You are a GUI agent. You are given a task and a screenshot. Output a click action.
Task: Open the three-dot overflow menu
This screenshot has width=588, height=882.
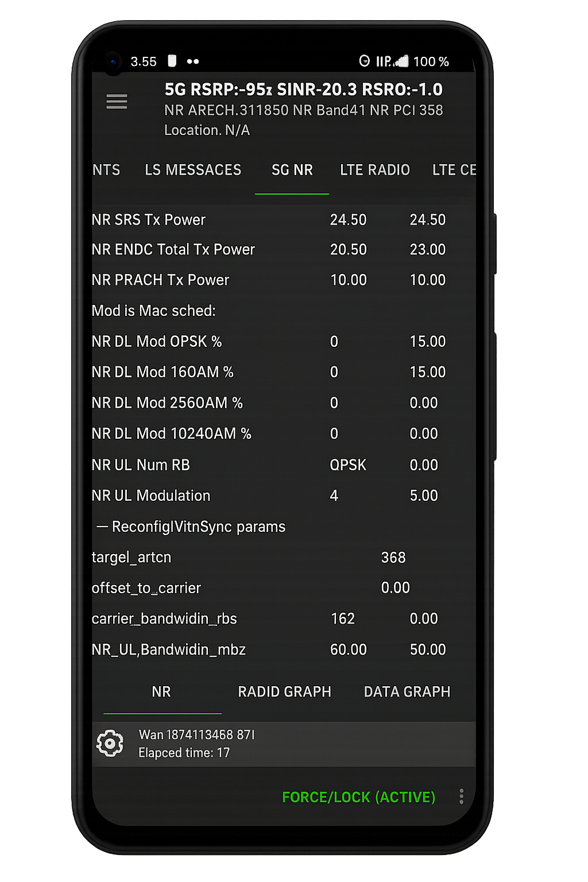click(x=461, y=796)
